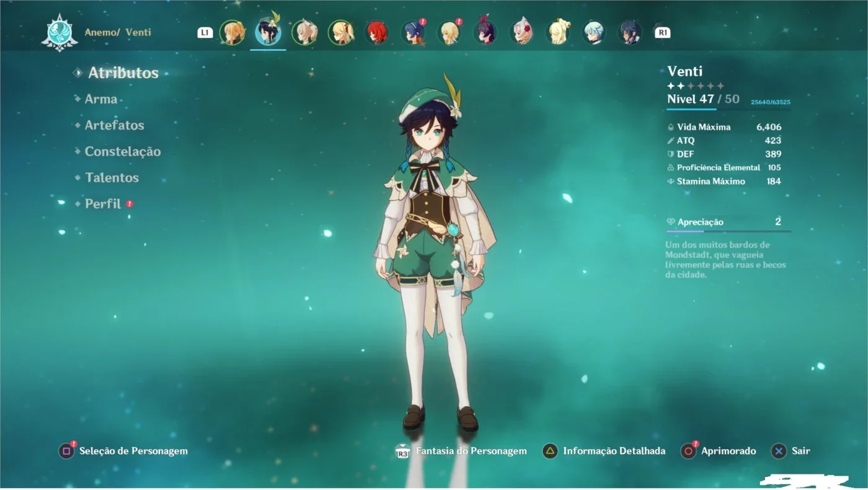Screen dimensions: 868x490
Task: Click the 'Anemo/ Venti' header text
Action: (118, 32)
